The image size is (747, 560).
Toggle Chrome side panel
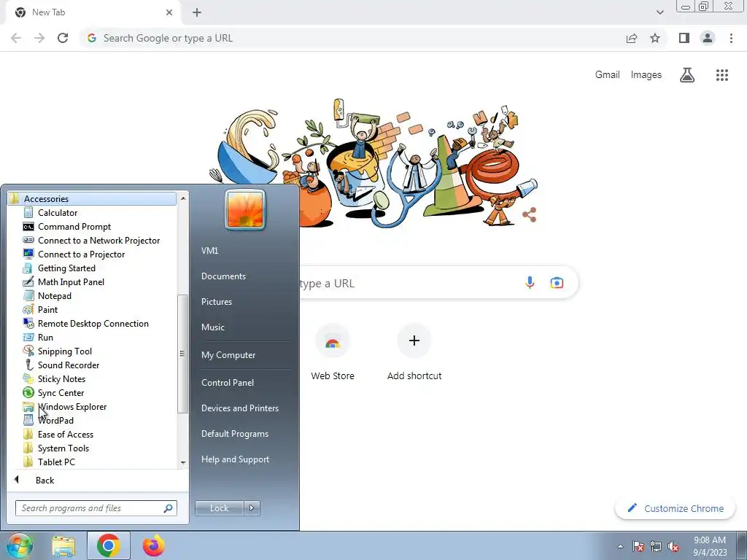684,38
